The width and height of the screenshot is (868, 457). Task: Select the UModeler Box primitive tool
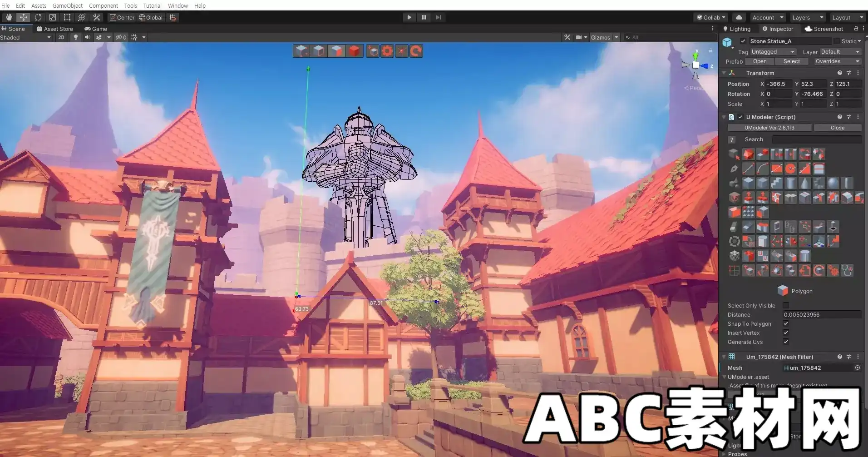click(748, 183)
